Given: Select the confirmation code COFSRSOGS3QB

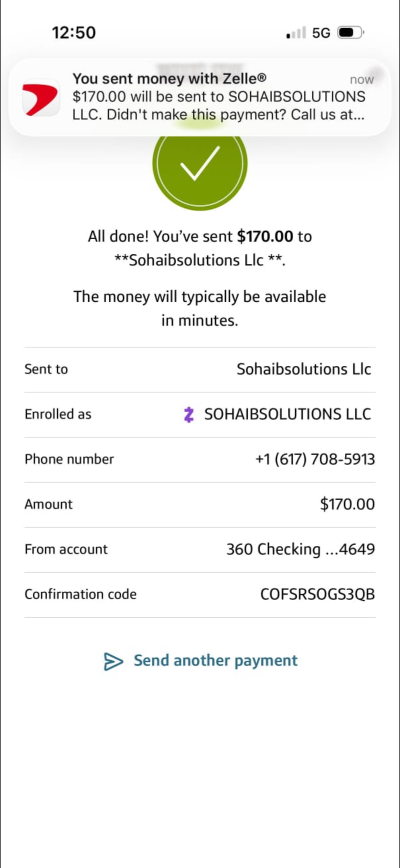Looking at the screenshot, I should pyautogui.click(x=317, y=594).
